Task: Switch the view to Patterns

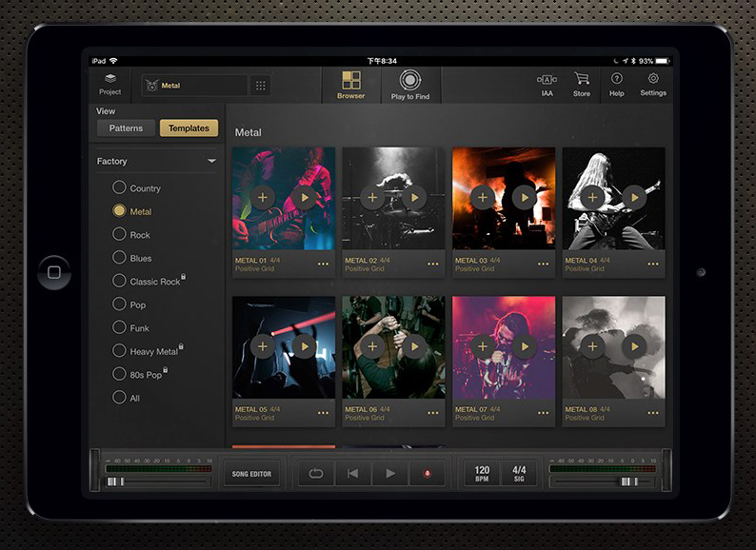Action: (x=126, y=128)
